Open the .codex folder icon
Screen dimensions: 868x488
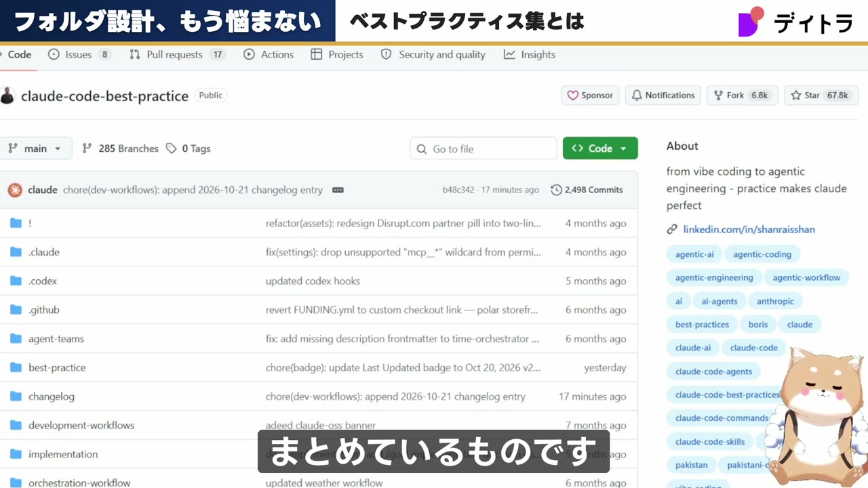[16, 281]
